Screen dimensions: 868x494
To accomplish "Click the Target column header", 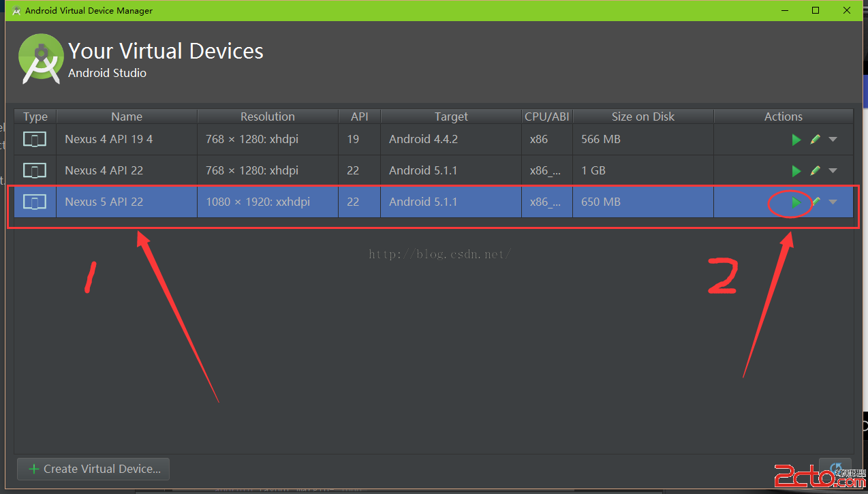I will coord(451,117).
